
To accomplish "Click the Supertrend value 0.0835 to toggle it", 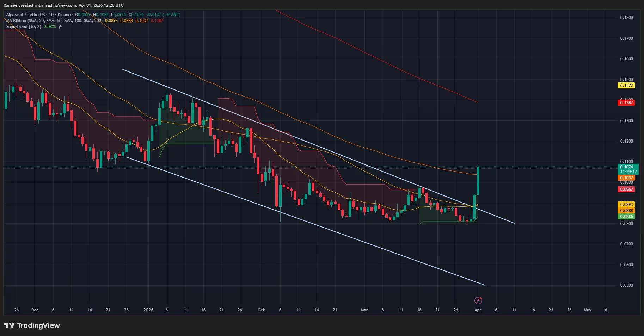I will (50, 26).
